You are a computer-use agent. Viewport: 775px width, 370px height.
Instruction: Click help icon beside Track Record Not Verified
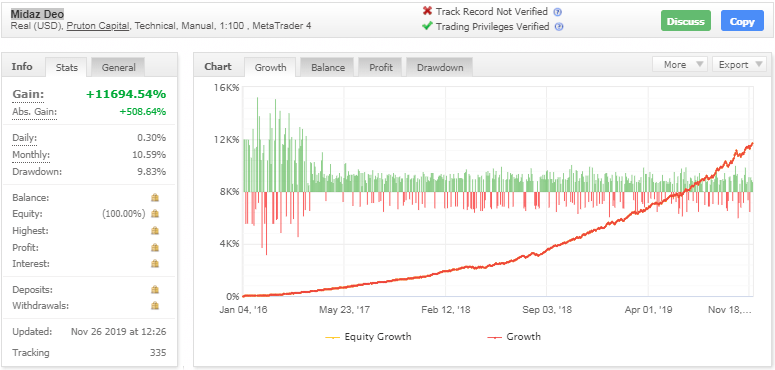coord(558,12)
